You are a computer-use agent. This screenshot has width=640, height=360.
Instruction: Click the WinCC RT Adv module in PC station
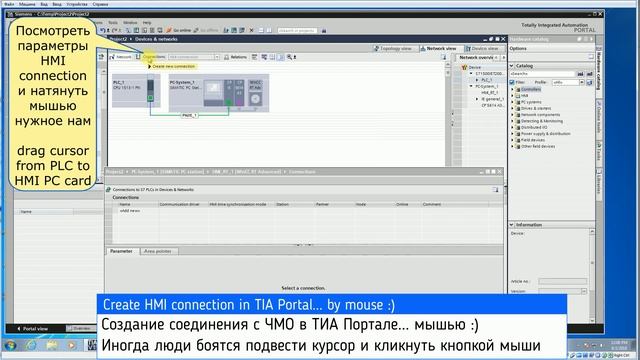255,93
